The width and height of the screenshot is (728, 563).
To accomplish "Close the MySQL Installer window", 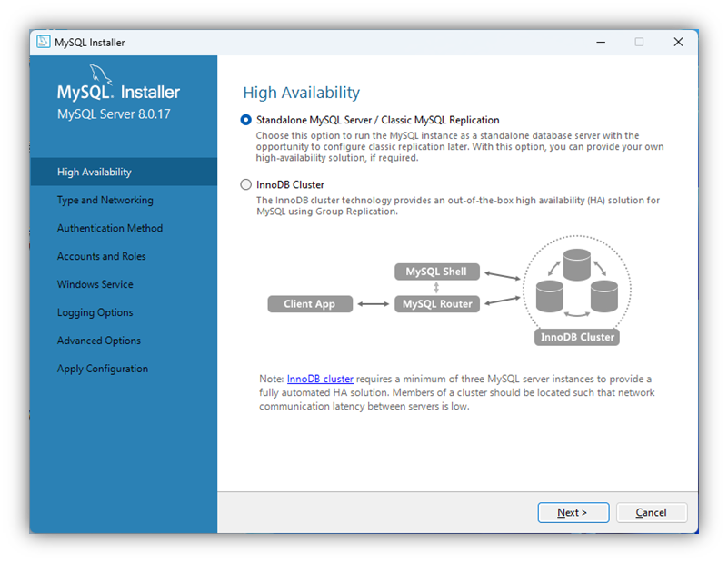I will [678, 42].
